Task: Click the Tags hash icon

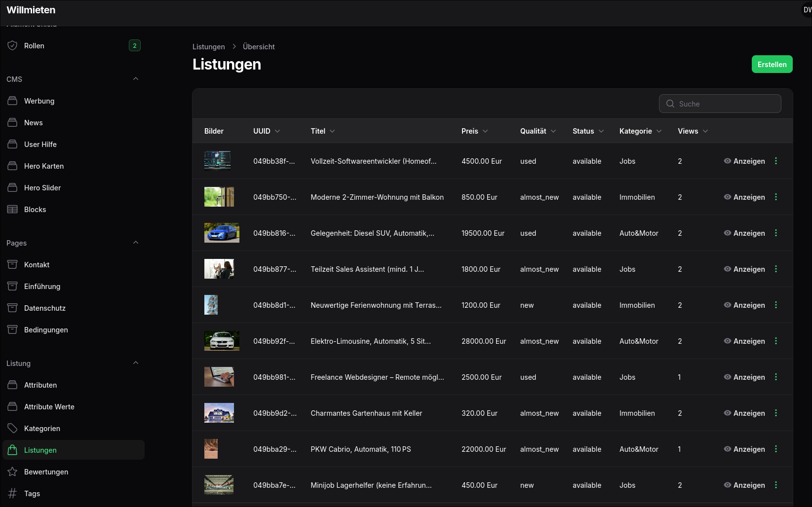Action: (12, 494)
